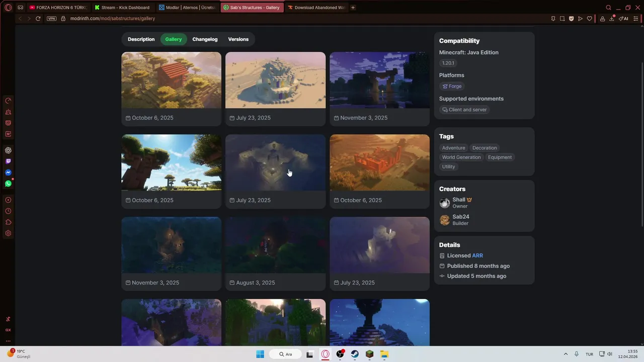Open the 1.20.1 version tag
Screen dimensions: 644x362
[x=448, y=63]
